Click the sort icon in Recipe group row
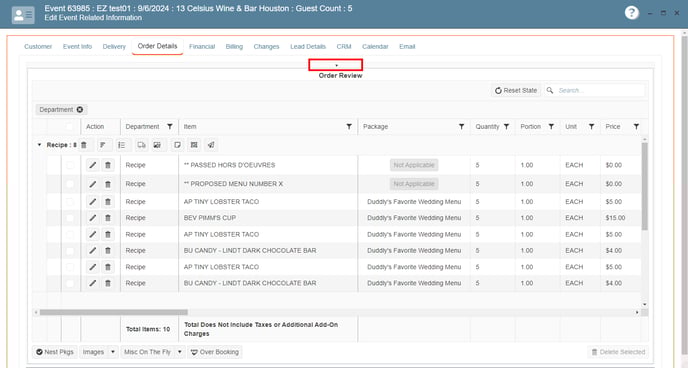This screenshot has width=688, height=368. pyautogui.click(x=103, y=145)
